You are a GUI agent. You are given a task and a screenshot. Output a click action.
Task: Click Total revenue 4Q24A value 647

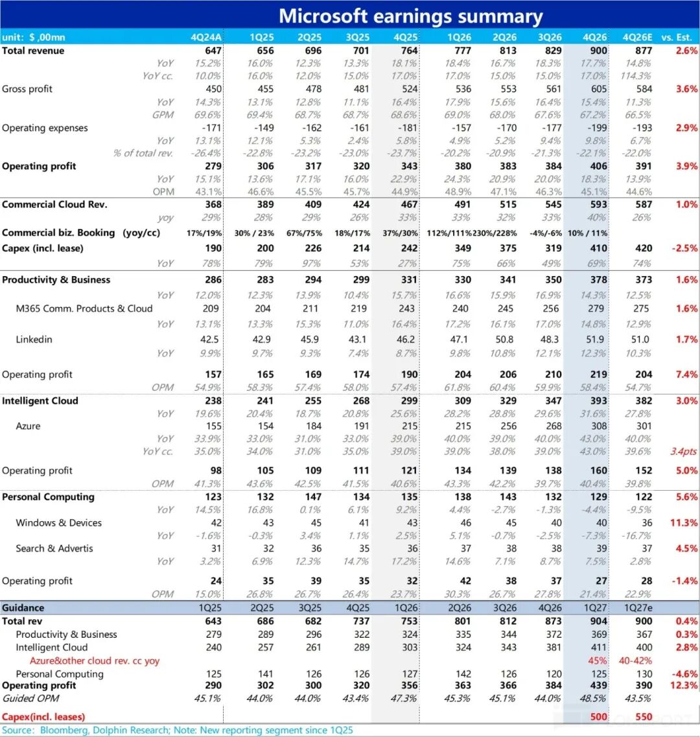click(213, 51)
